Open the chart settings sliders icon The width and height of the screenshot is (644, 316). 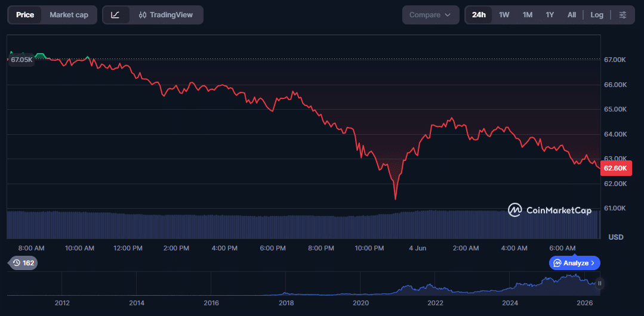pos(623,15)
